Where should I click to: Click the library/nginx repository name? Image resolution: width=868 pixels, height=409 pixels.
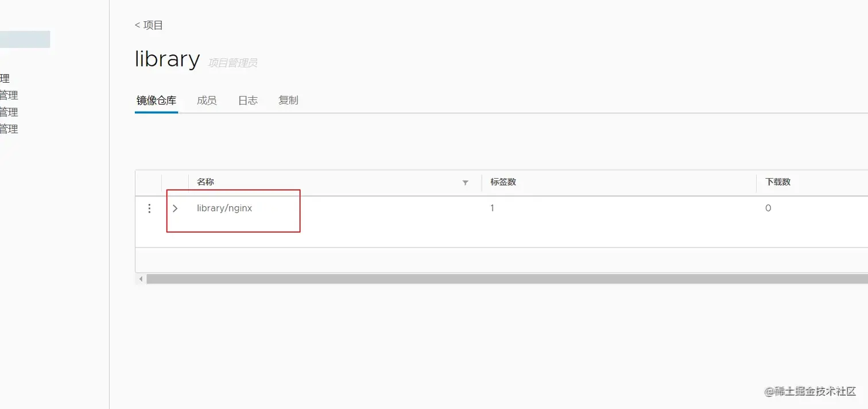click(224, 209)
